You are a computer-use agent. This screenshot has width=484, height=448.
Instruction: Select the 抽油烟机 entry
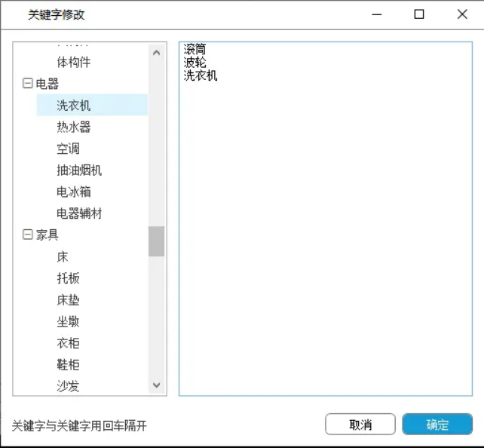pyautogui.click(x=79, y=170)
